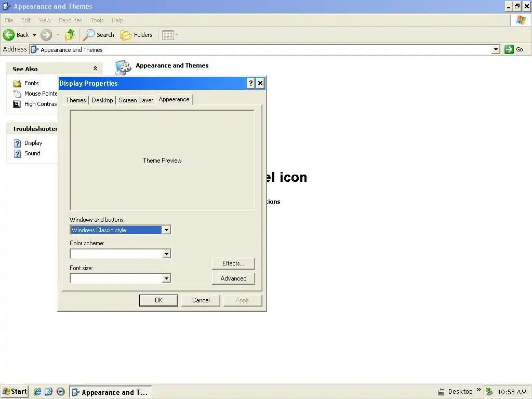Expand the Views button dropdown arrow

pos(177,35)
